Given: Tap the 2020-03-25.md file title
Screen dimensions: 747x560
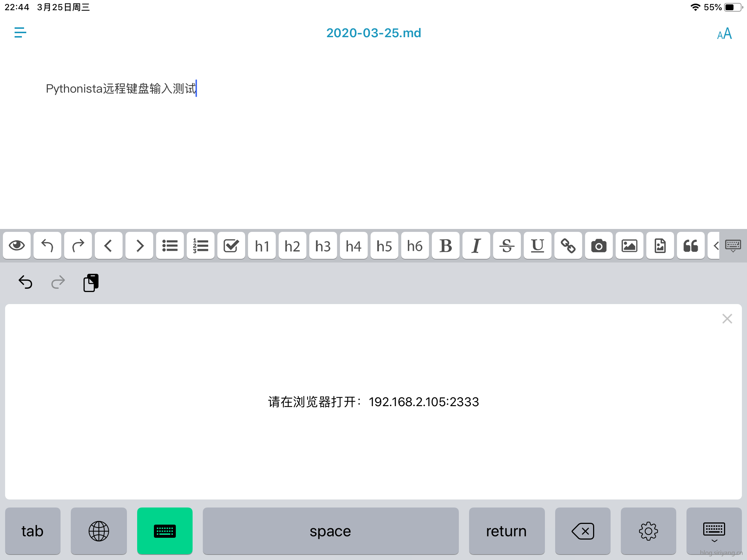Looking at the screenshot, I should click(373, 33).
